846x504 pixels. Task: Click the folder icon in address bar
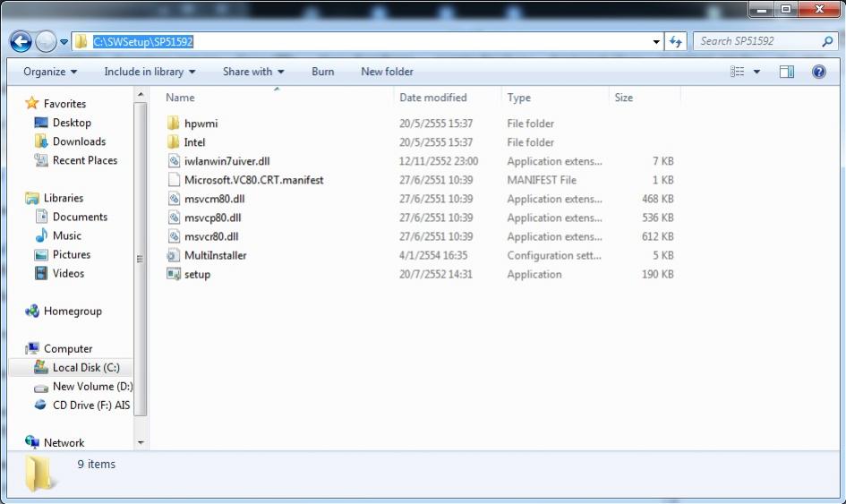coord(81,41)
